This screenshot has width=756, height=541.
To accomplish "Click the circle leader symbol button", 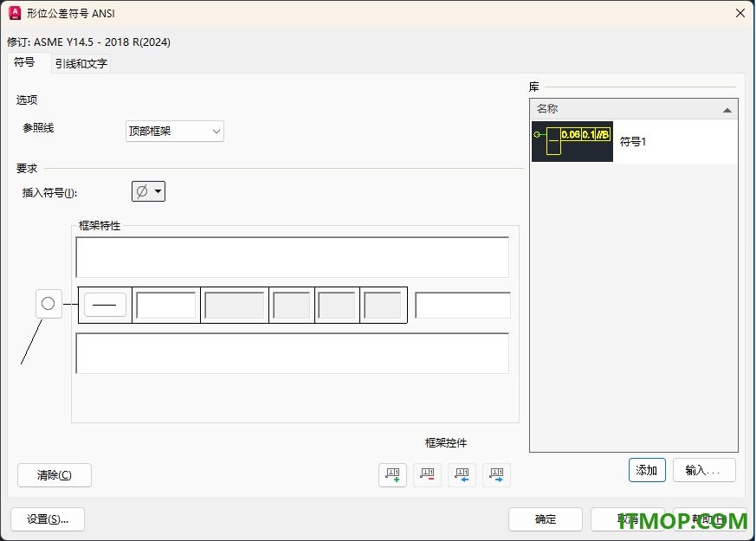I will pos(48,304).
